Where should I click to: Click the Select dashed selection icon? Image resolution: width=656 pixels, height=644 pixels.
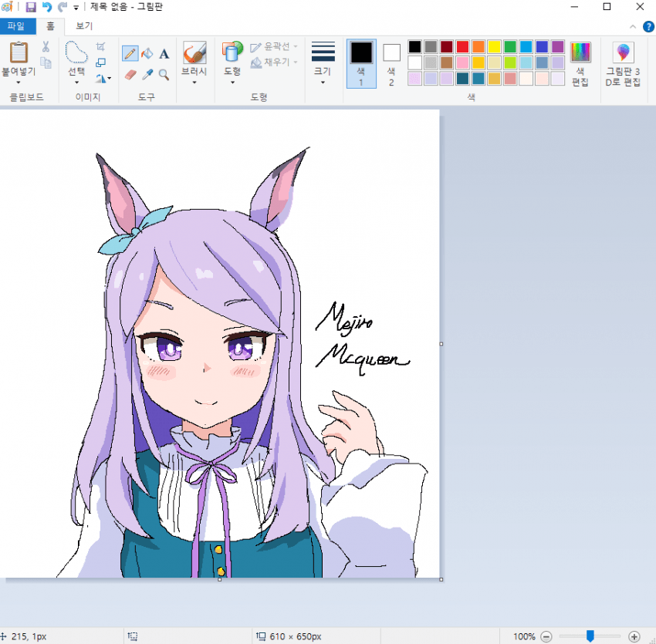point(76,52)
